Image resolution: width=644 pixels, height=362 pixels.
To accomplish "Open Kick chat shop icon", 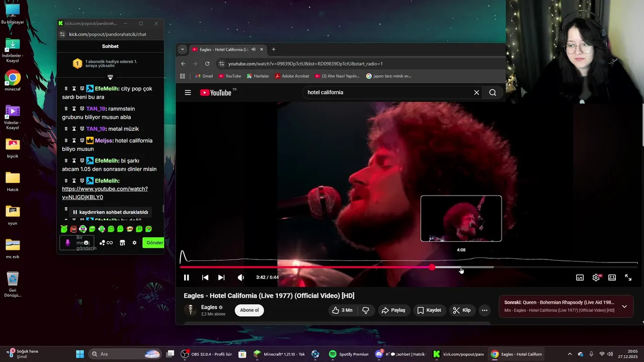I will tap(122, 243).
